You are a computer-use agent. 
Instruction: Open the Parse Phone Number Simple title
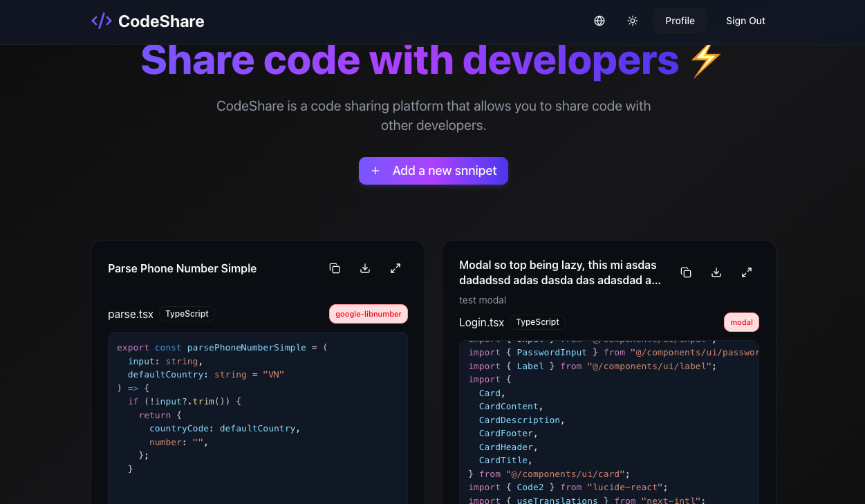point(183,268)
